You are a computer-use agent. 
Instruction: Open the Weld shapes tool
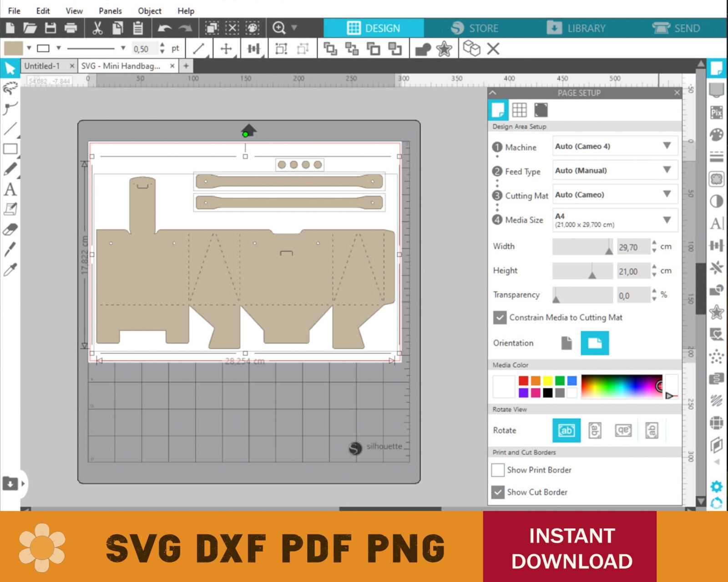click(423, 49)
